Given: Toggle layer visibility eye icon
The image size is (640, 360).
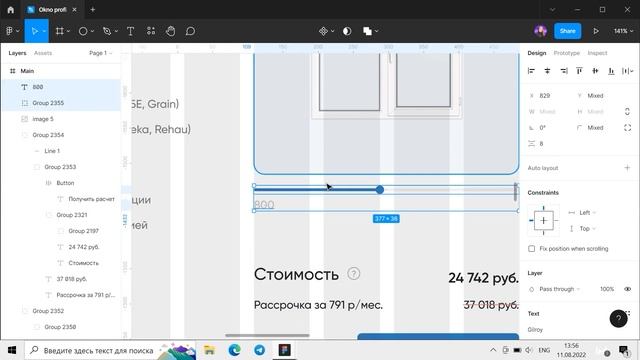Looking at the screenshot, I should pyautogui.click(x=627, y=289).
